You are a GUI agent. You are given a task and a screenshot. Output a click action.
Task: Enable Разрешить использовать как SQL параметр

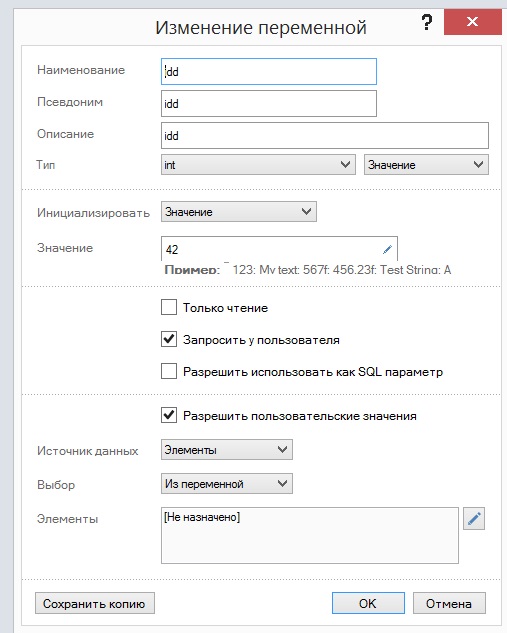point(169,371)
